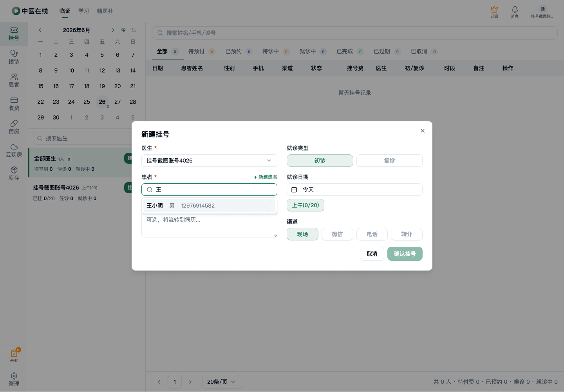Click the patient search field containing 王

(209, 190)
